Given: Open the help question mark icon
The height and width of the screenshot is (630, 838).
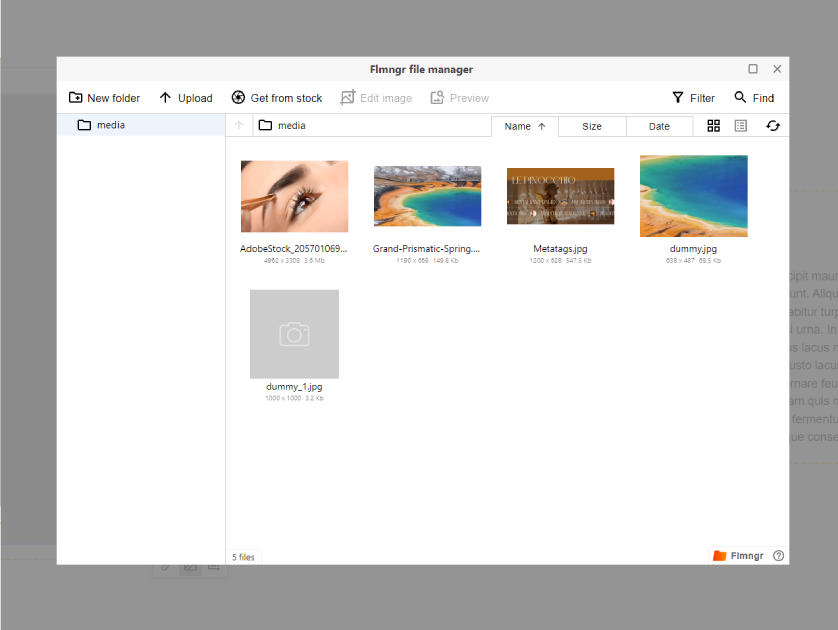Looking at the screenshot, I should click(779, 556).
